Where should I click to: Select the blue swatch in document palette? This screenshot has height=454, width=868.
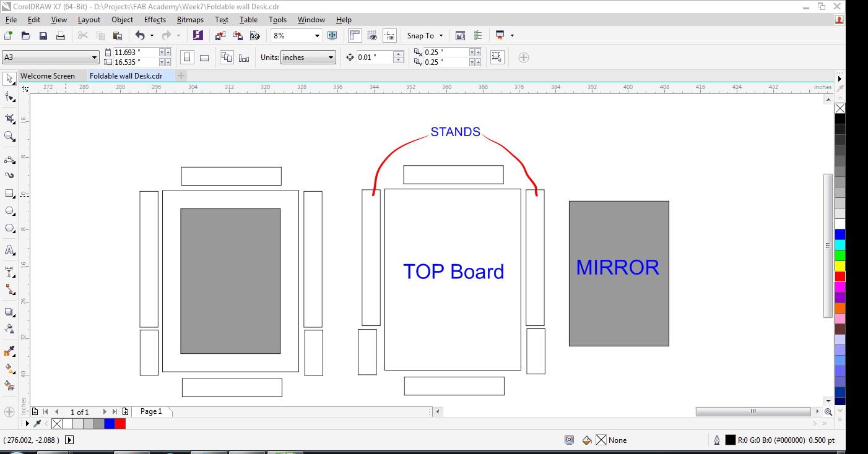tap(110, 424)
